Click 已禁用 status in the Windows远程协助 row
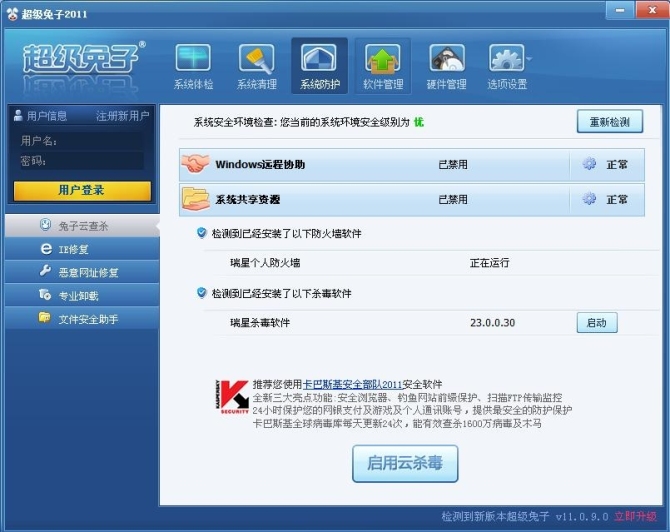Image resolution: width=670 pixels, height=532 pixels. pos(453,165)
